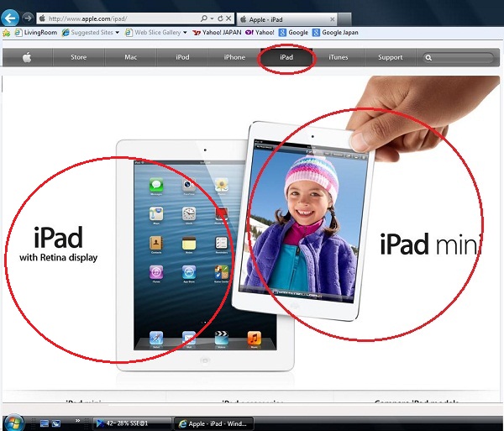Click the iPad mini product image
The height and width of the screenshot is (431, 504).
[x=304, y=222]
